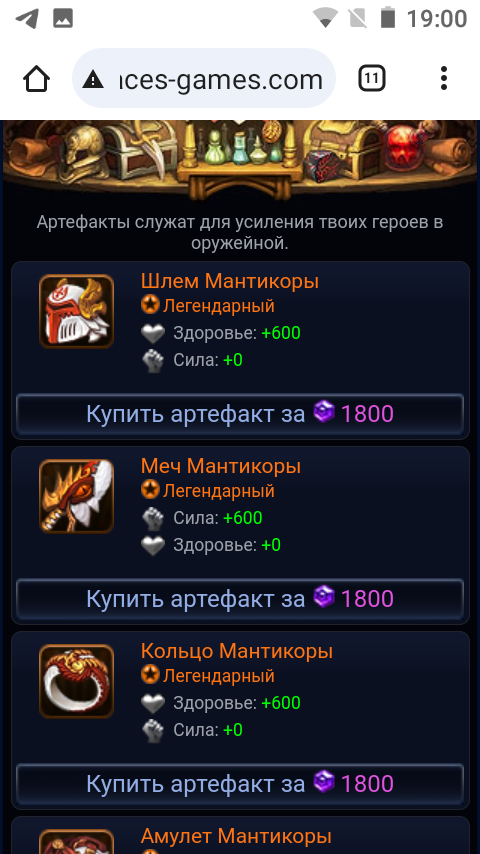Tap the Шлем Мантикоры helmet icon
480x854 pixels.
tap(76, 312)
